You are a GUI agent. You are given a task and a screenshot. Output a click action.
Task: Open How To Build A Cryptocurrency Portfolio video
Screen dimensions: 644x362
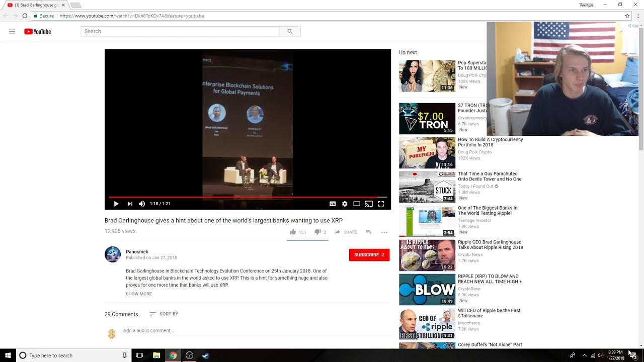pos(491,142)
